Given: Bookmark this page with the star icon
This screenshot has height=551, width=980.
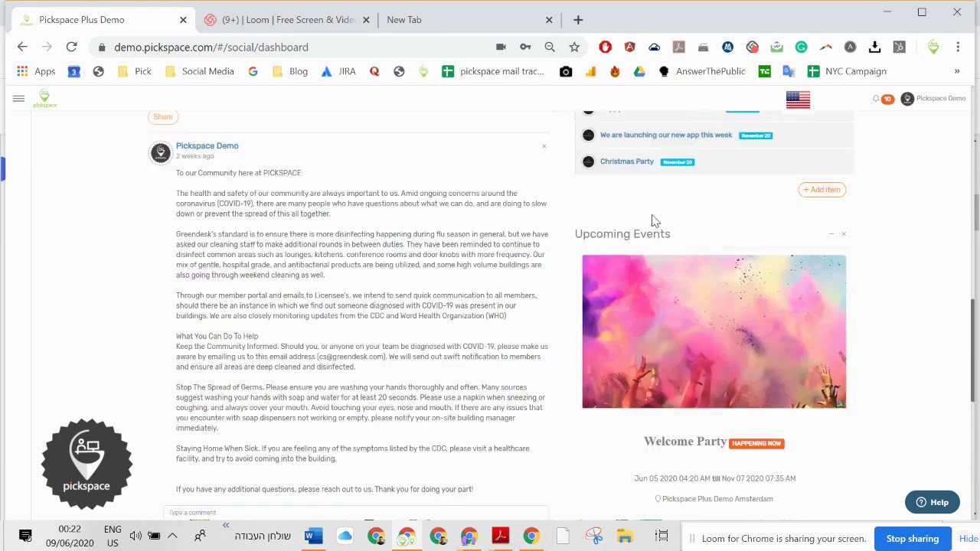Looking at the screenshot, I should 574,47.
